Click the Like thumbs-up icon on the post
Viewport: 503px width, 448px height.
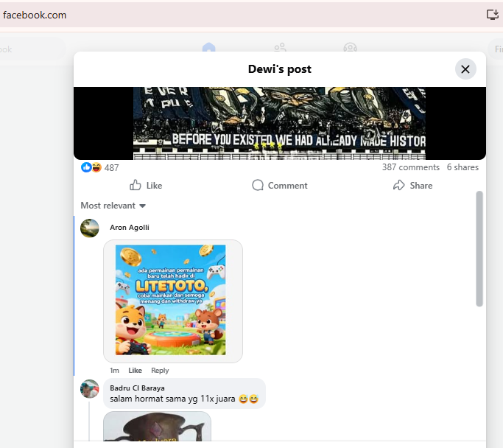[x=135, y=185]
